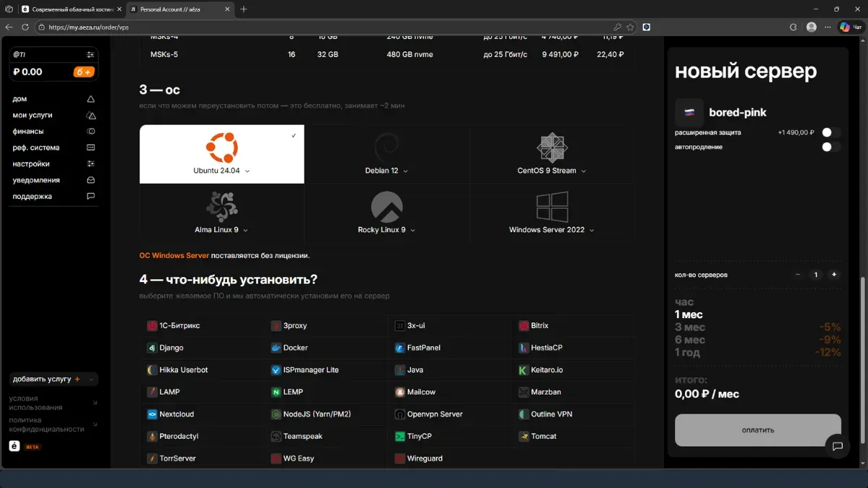Select the Nextcloud app icon
This screenshot has width=868, height=488.
click(152, 414)
